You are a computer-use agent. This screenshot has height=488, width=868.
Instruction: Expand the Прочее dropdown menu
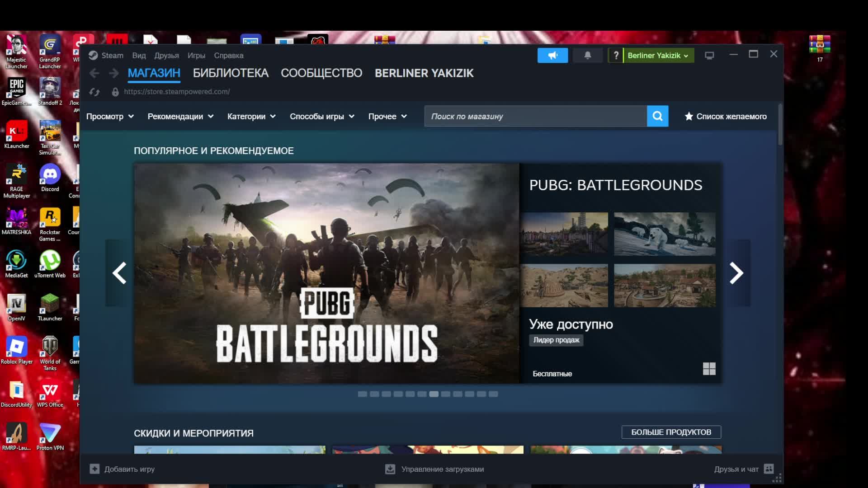click(387, 116)
